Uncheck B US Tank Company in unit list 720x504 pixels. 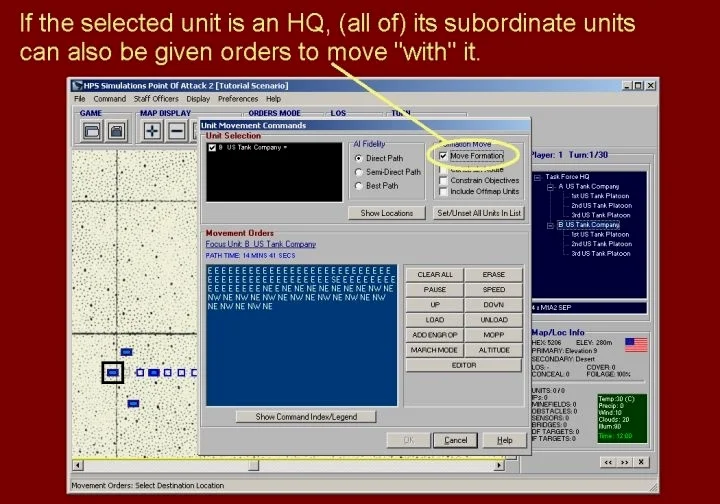click(212, 147)
